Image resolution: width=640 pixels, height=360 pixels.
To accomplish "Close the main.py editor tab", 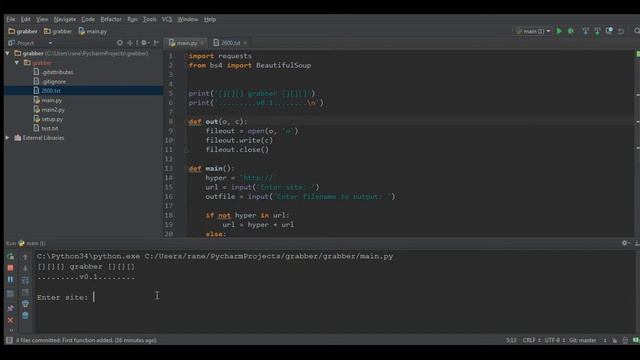I will (202, 43).
